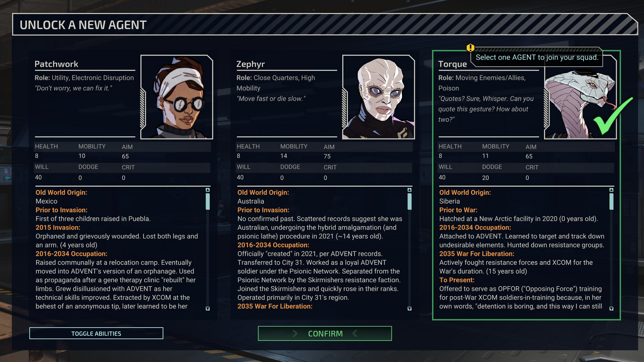Select Patchwork's portrait image
The image size is (644, 362).
pyautogui.click(x=176, y=97)
